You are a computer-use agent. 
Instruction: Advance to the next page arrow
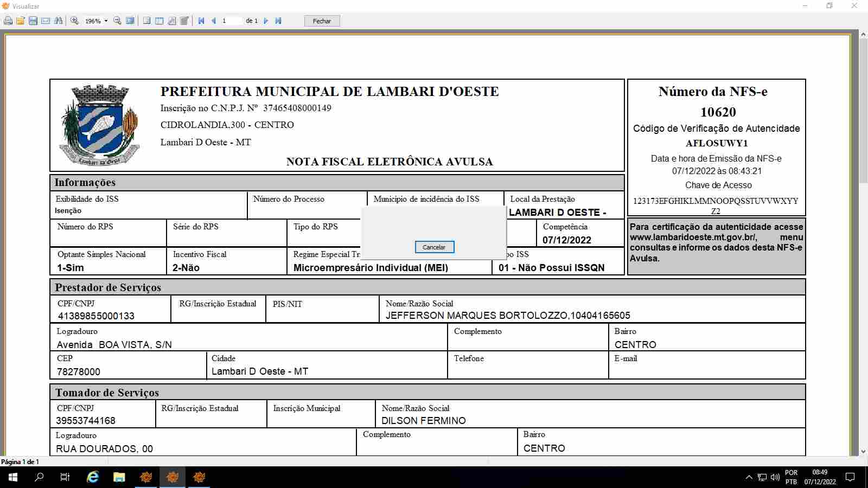[x=266, y=21]
